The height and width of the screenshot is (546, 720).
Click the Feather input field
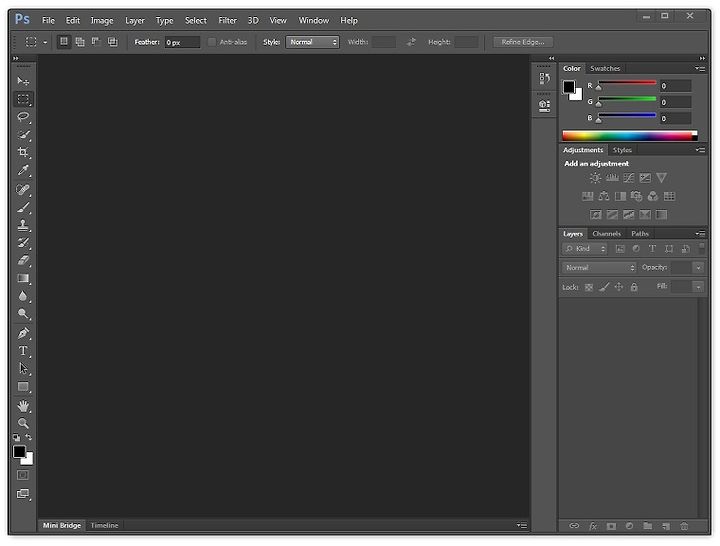[182, 42]
